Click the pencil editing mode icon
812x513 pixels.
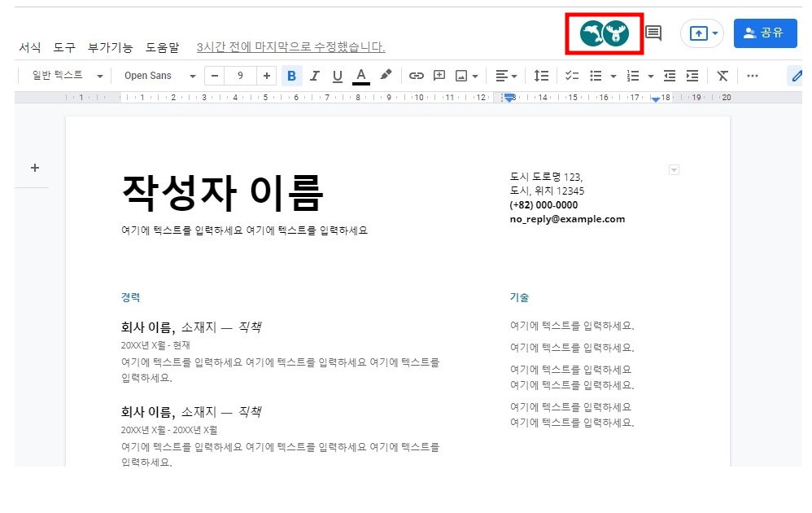(796, 76)
